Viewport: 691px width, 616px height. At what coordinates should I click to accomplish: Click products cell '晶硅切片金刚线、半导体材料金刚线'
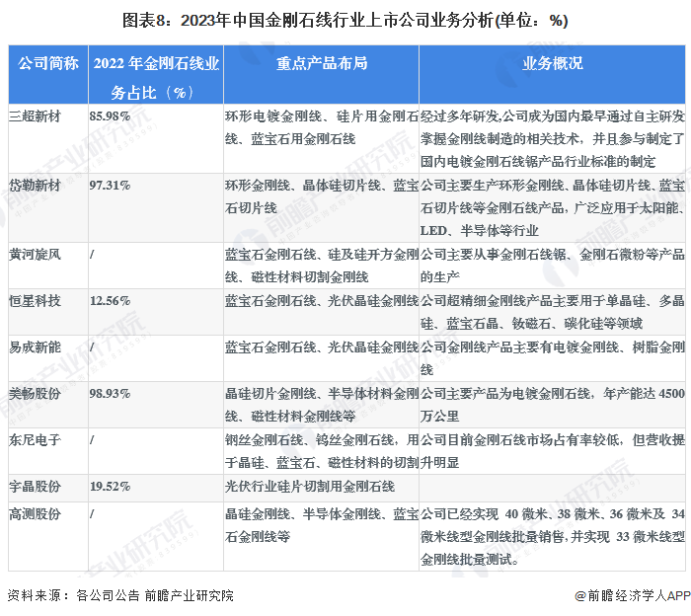pyautogui.click(x=322, y=405)
